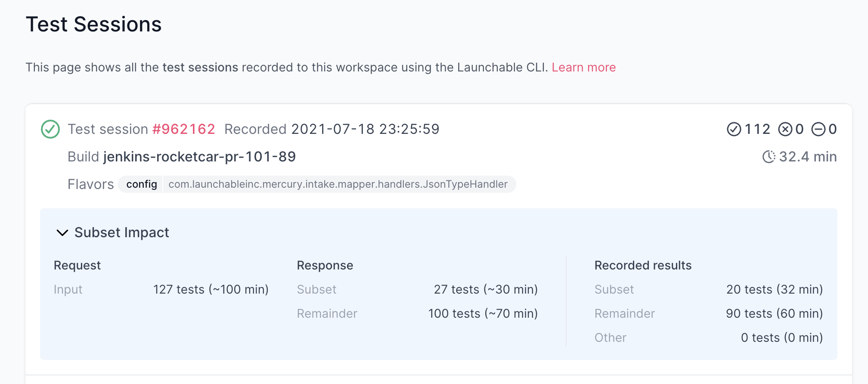Click the duration clock icon
Screen dimensions: 868x384
(769, 157)
